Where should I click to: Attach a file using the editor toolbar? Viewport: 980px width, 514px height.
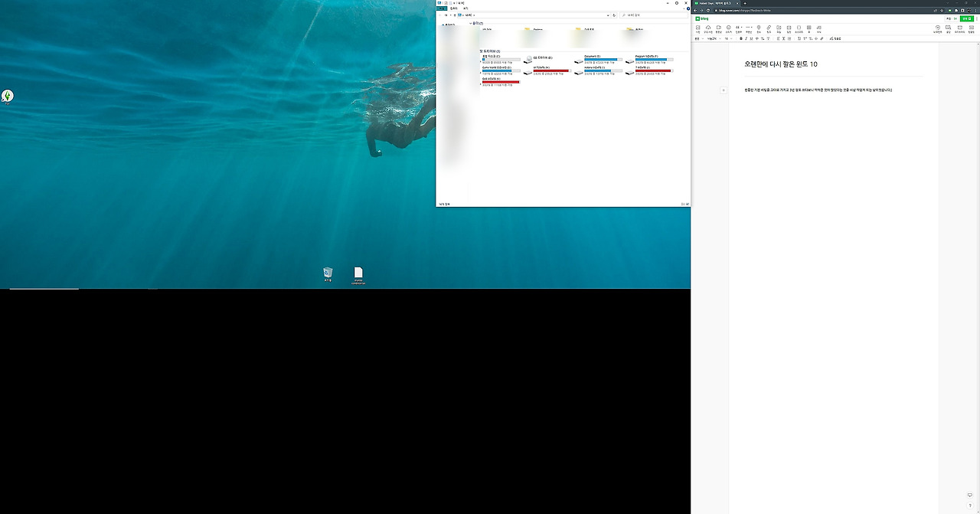779,29
